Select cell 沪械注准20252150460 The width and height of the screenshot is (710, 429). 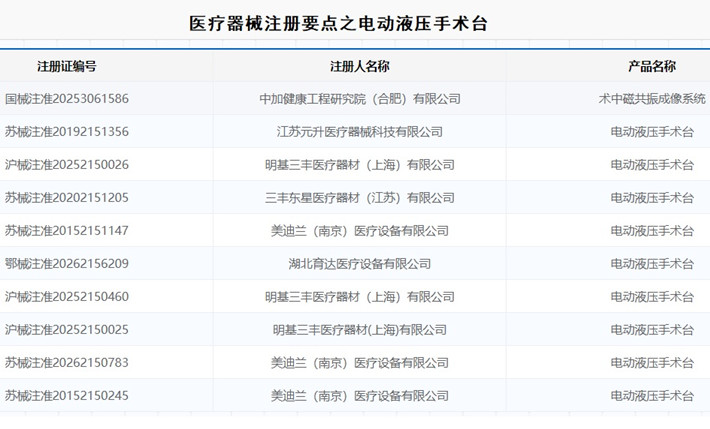coord(67,297)
